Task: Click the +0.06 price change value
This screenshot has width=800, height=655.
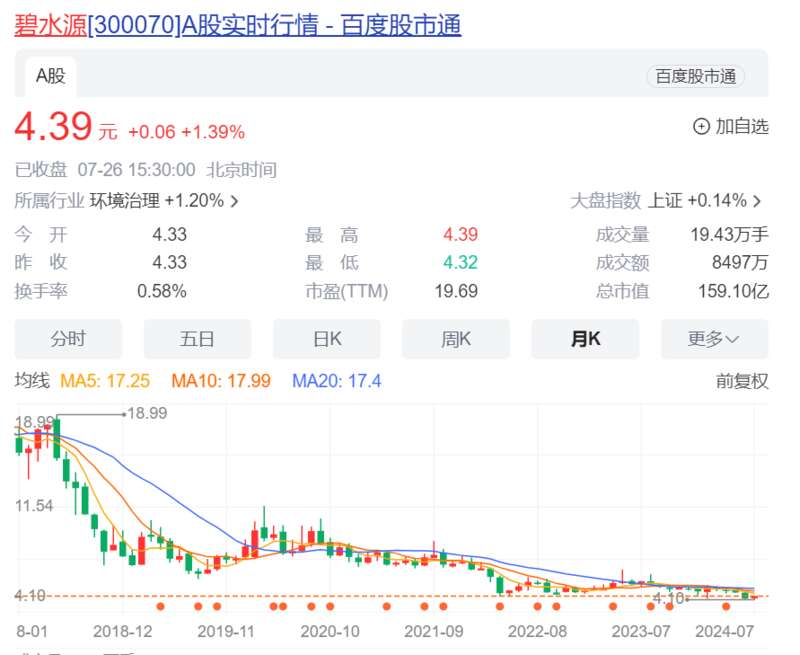Action: coord(152,132)
